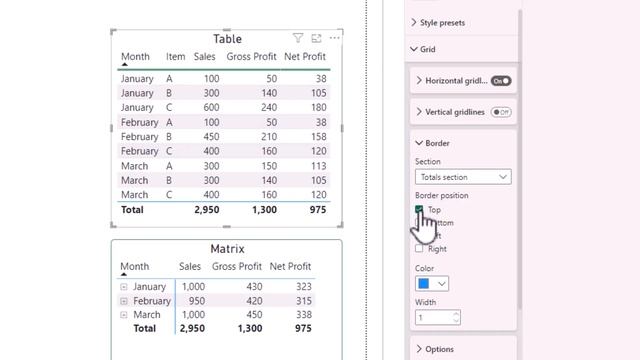Screen dimensions: 640x360
Task: Select Table Total gross profit 1,300
Action: click(264, 210)
